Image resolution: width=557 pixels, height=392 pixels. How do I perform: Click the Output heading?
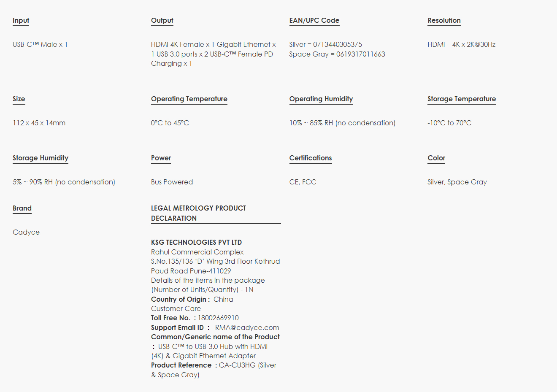(x=162, y=20)
